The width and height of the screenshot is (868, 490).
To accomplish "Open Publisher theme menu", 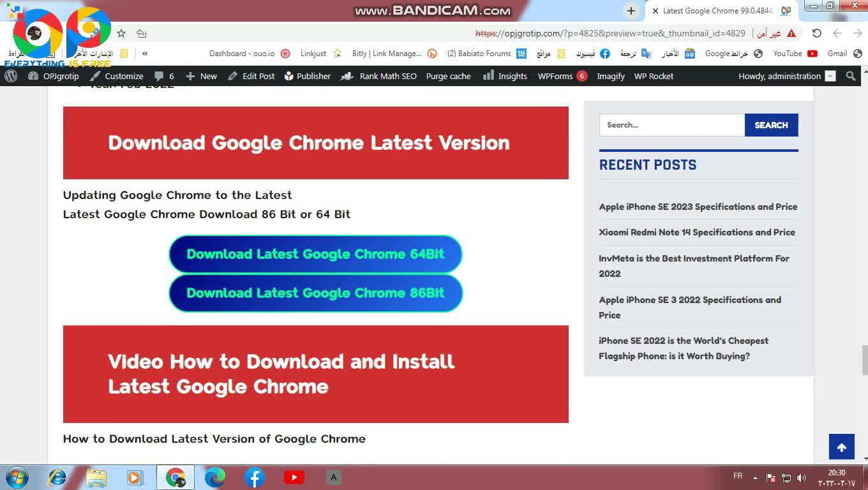I will tap(307, 76).
